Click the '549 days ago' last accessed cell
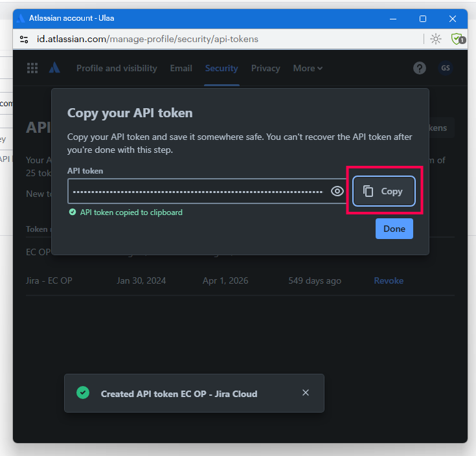Viewport: 476px width, 456px height. pyautogui.click(x=315, y=280)
